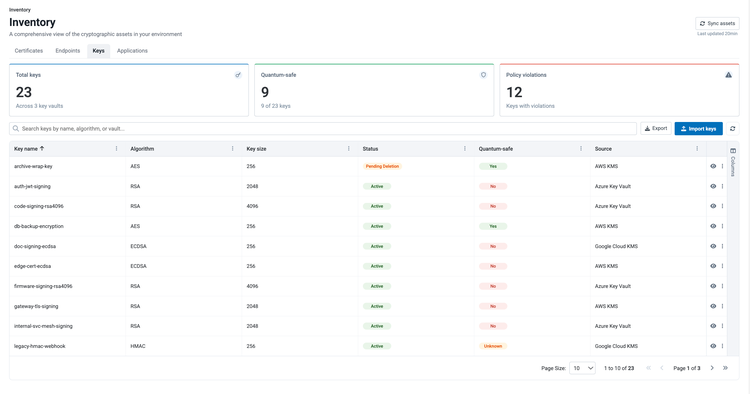The height and width of the screenshot is (394, 750).
Task: Open the Columns side panel
Action: pyautogui.click(x=733, y=163)
